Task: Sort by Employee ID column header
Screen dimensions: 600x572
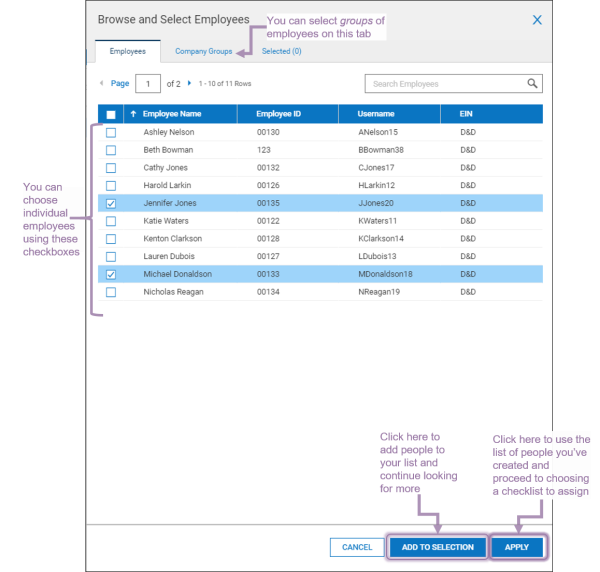Action: (278, 114)
